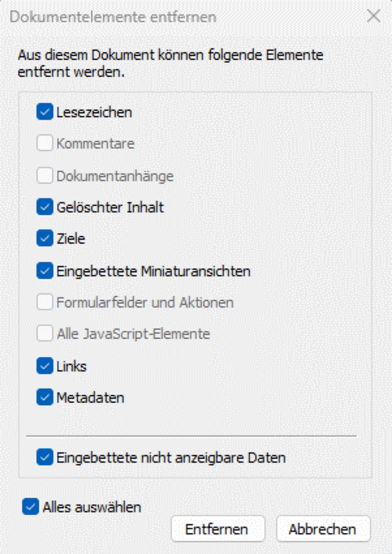Close the Dokumentelemente entfernen dialog
The width and height of the screenshot is (392, 554).
pyautogui.click(x=373, y=16)
